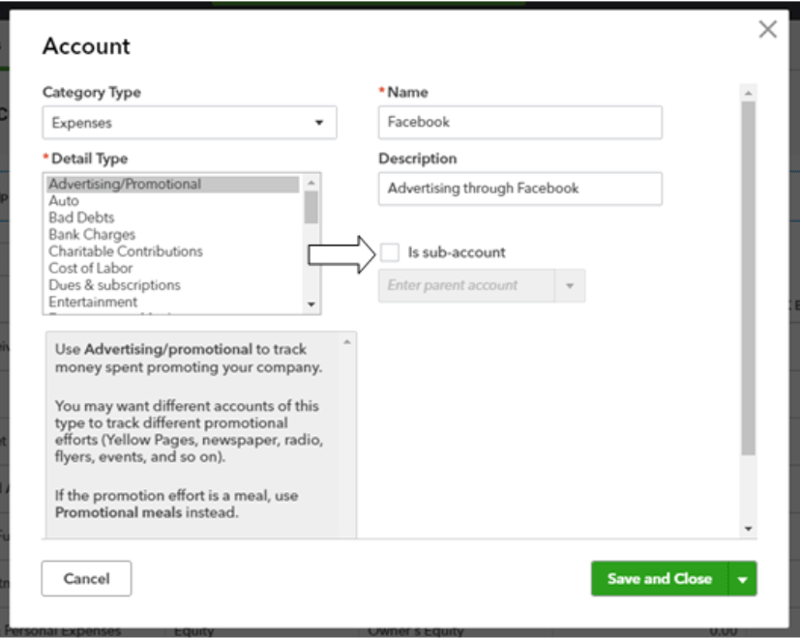This screenshot has width=800, height=638.
Task: Click the Save and Close button
Action: tap(660, 578)
